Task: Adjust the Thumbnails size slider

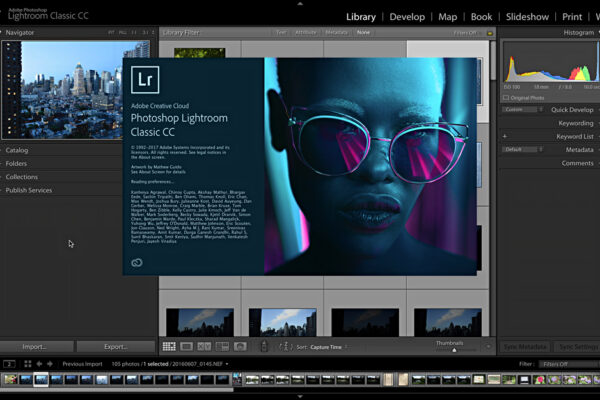Action: pos(454,350)
